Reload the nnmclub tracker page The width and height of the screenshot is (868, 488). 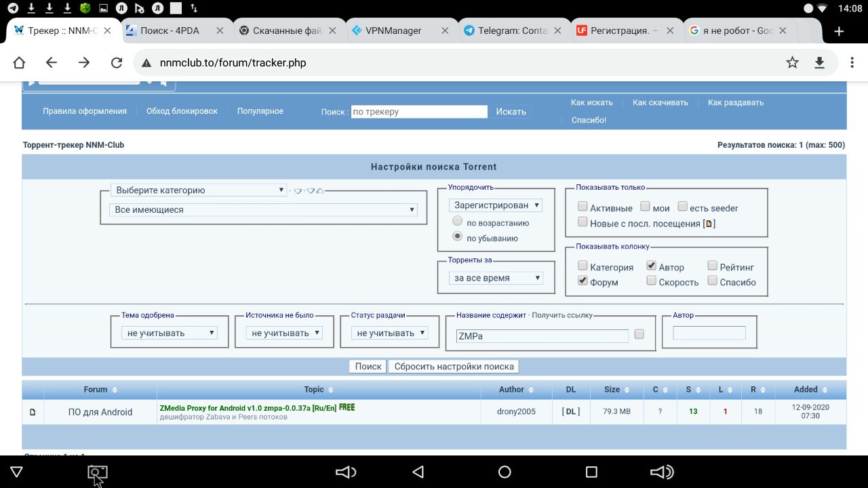click(117, 62)
